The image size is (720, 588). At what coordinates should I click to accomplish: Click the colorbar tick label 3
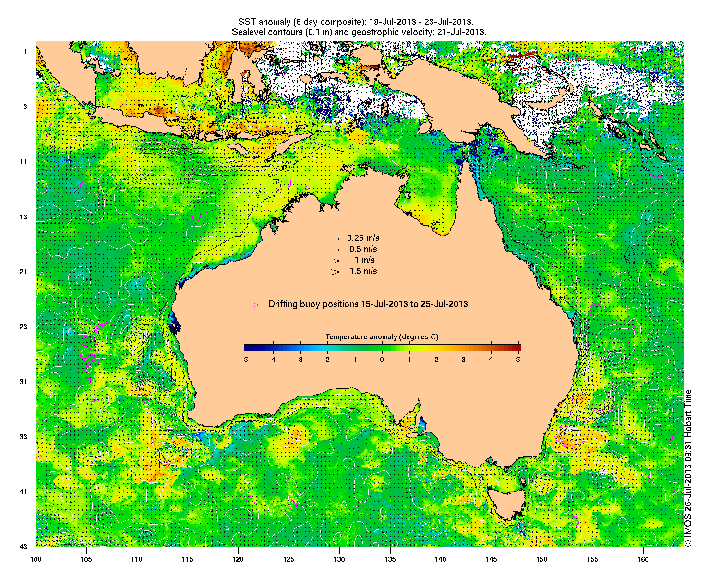pyautogui.click(x=464, y=359)
